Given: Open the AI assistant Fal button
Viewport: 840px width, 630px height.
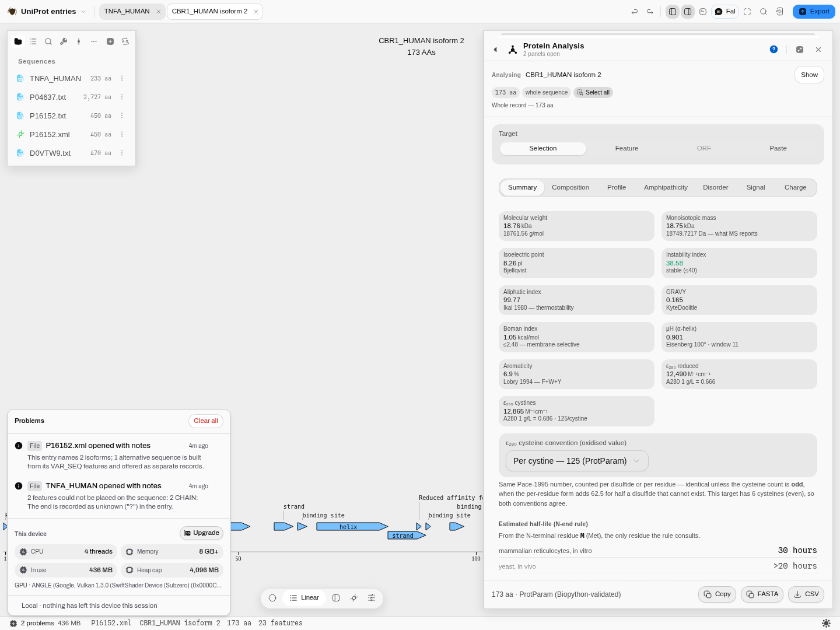Looking at the screenshot, I should 725,12.
